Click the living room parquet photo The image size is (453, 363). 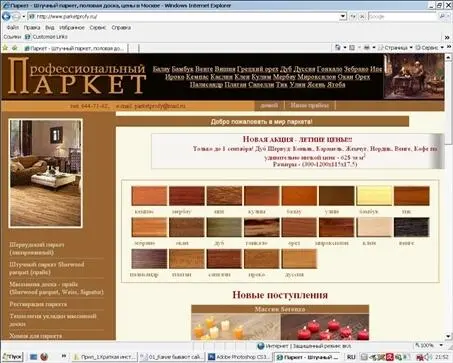[x=45, y=173]
